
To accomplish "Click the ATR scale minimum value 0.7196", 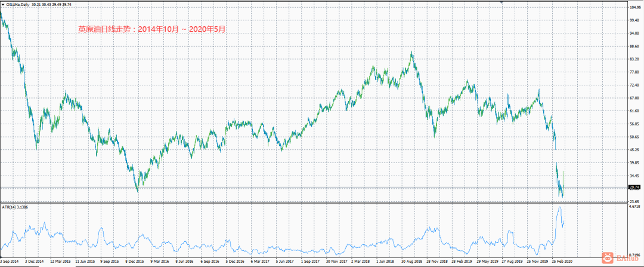I will click(x=634, y=256).
